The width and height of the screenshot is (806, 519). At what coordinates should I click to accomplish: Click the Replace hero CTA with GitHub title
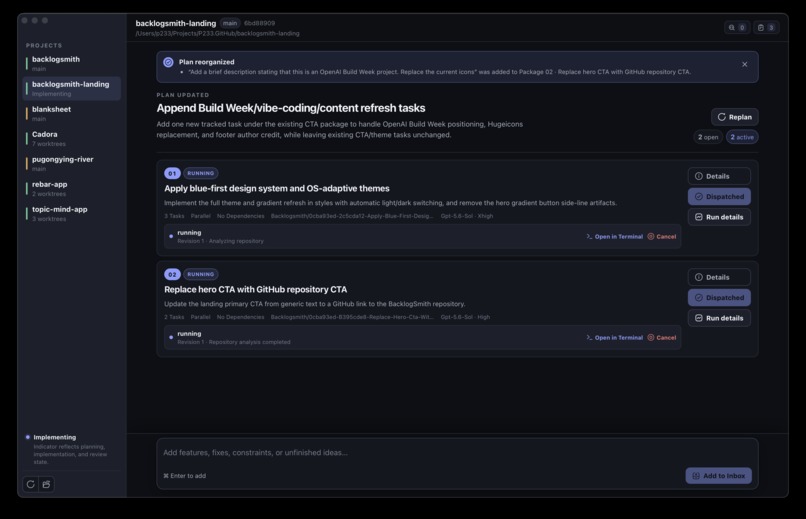pos(255,289)
